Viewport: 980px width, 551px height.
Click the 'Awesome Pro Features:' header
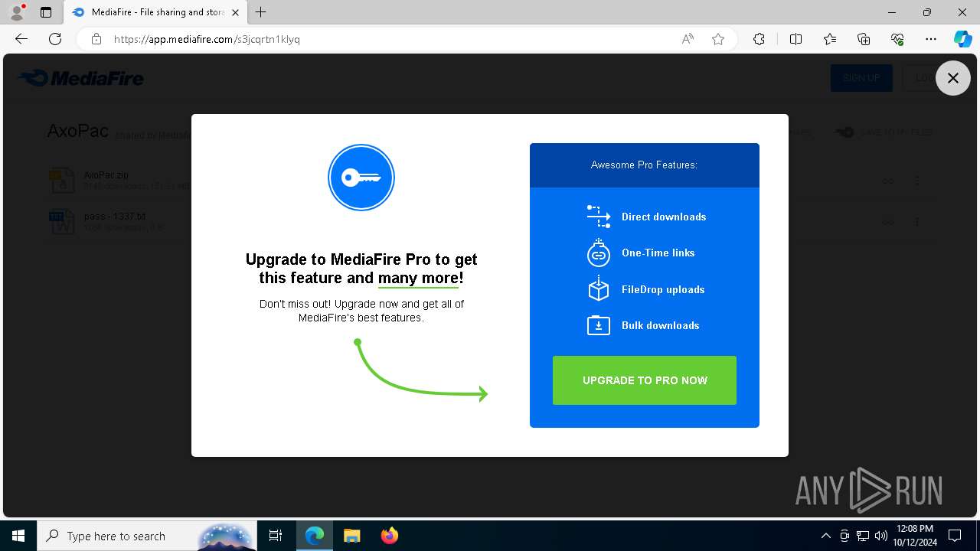(x=644, y=165)
